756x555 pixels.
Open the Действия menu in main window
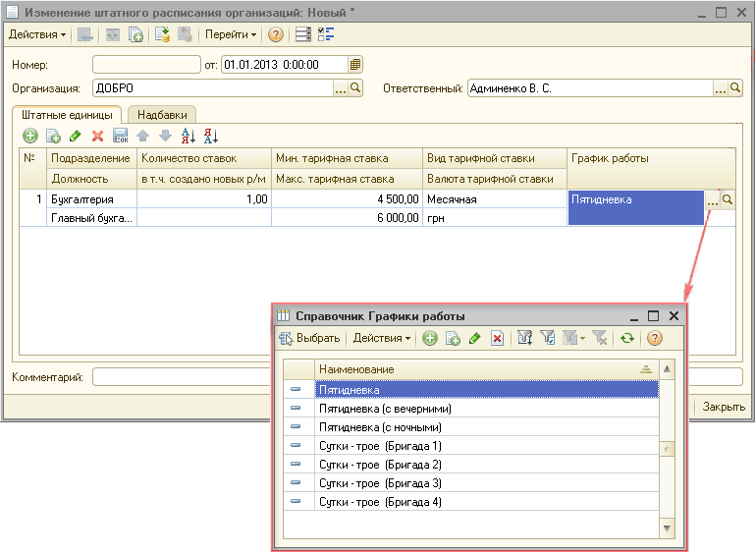(x=37, y=34)
